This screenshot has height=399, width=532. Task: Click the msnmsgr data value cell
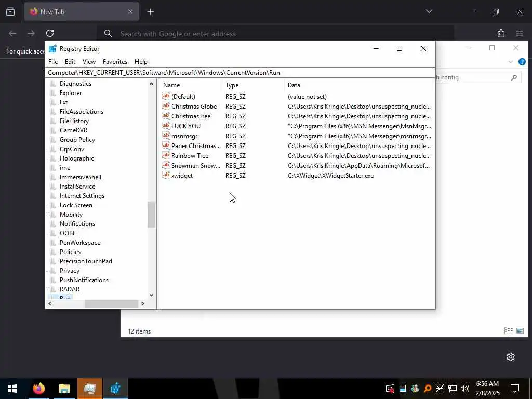360,136
